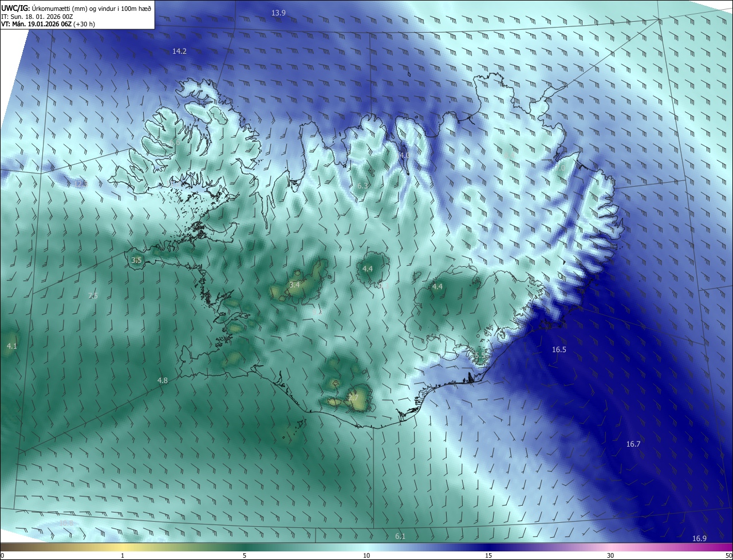Viewport: 733px width, 560px height.
Task: Click the 14.2 value label on the map
Action: [x=179, y=51]
